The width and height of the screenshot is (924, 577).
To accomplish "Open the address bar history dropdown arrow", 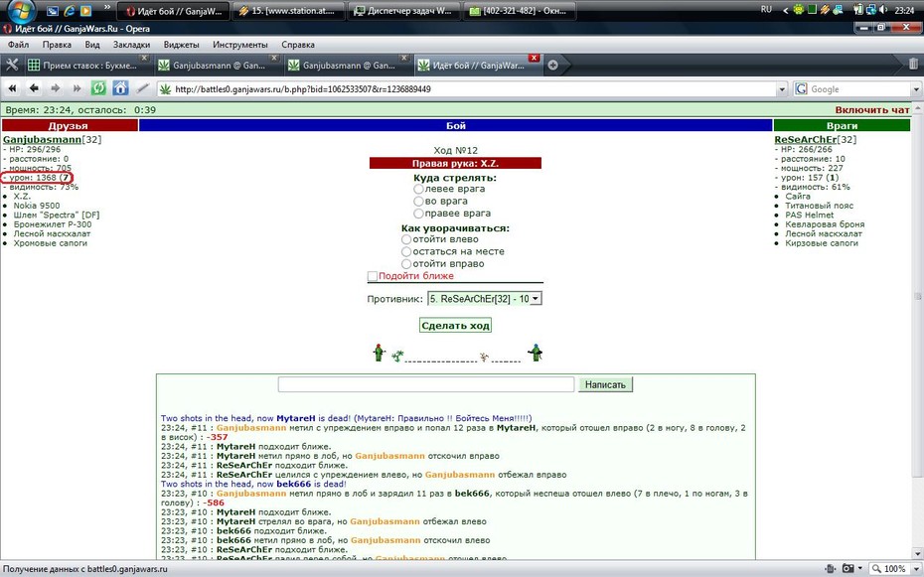I will point(782,89).
